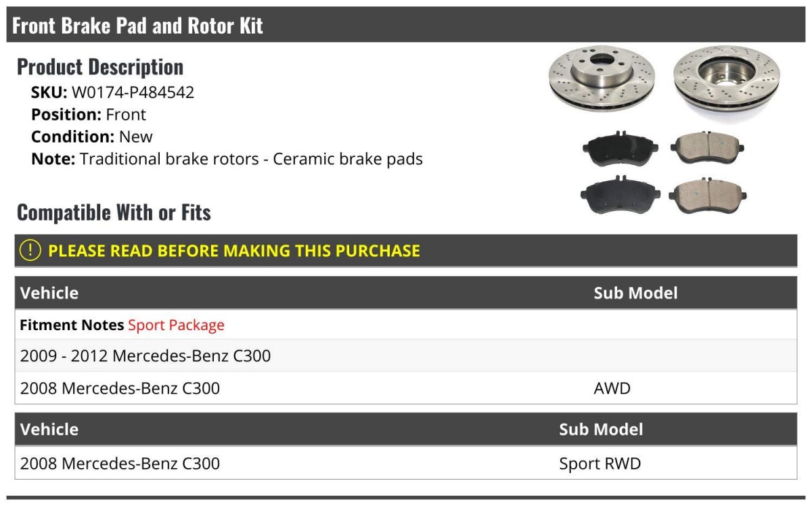The width and height of the screenshot is (812, 506).
Task: Click the Sub Model header in the second table
Action: (601, 430)
